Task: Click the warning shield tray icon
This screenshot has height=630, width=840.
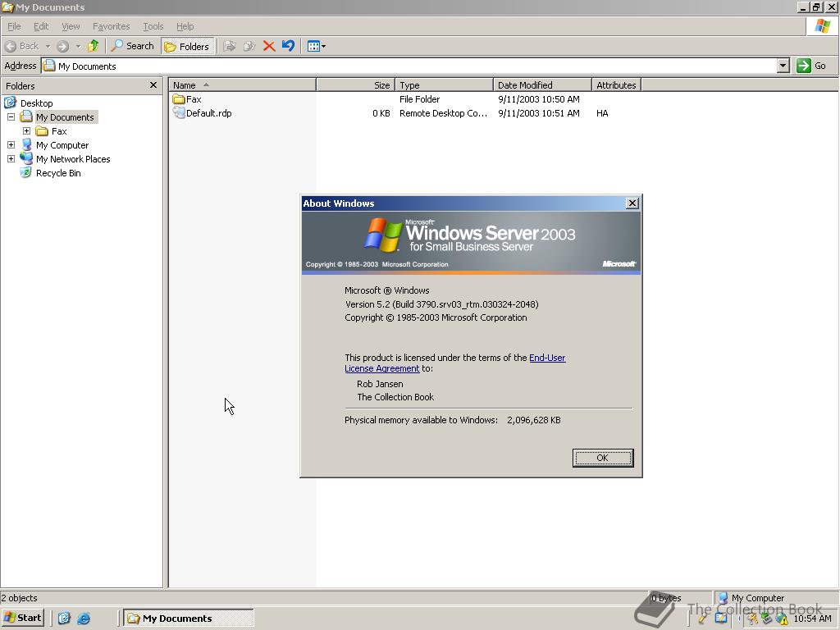Action: pos(782,619)
